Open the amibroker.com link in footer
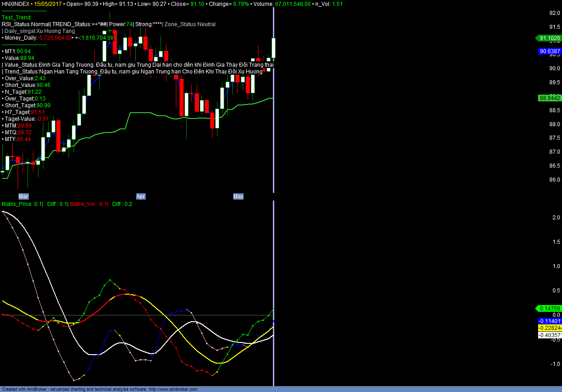562x392 pixels. point(173,389)
